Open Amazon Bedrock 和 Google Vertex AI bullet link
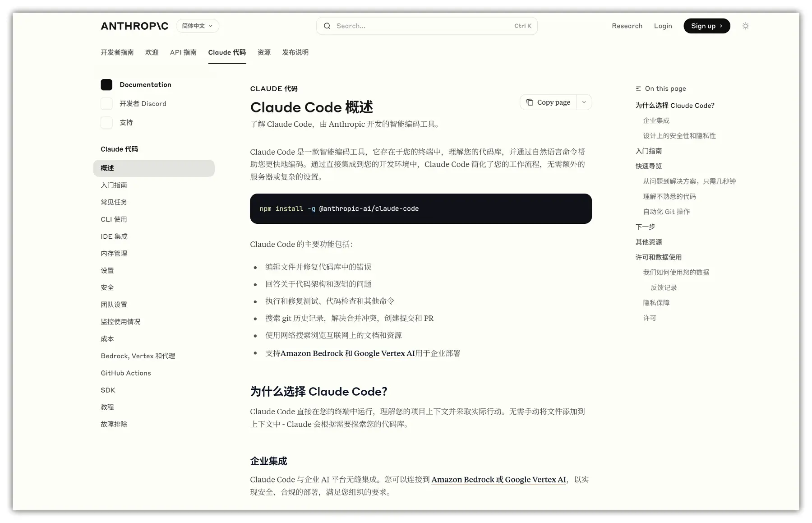The height and width of the screenshot is (523, 812). (x=348, y=354)
